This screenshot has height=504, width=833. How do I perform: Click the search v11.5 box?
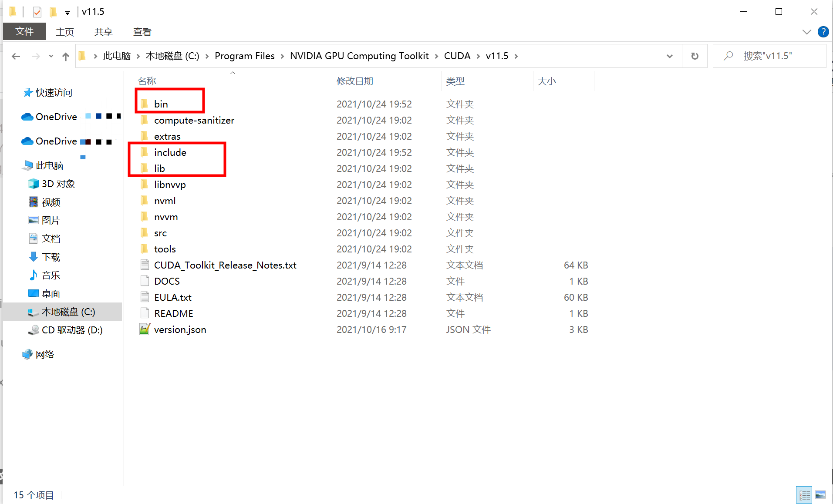(x=769, y=56)
